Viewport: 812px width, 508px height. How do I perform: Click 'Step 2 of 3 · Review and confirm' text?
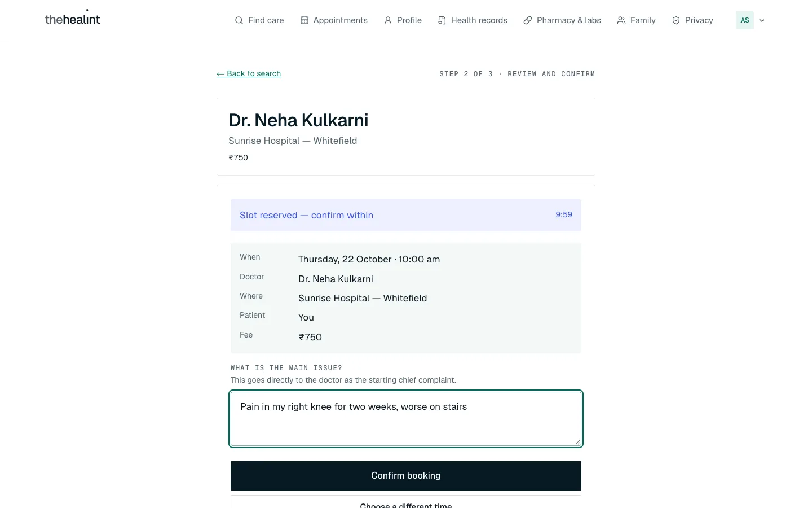coord(517,74)
